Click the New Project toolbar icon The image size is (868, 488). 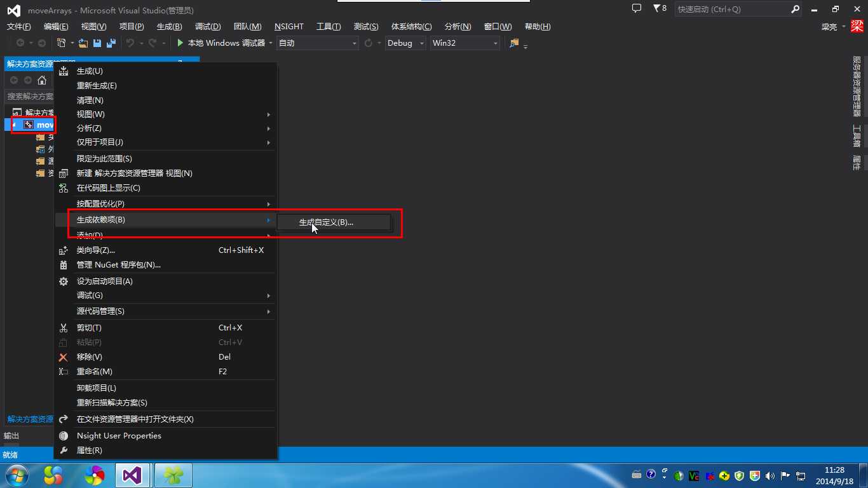point(61,43)
